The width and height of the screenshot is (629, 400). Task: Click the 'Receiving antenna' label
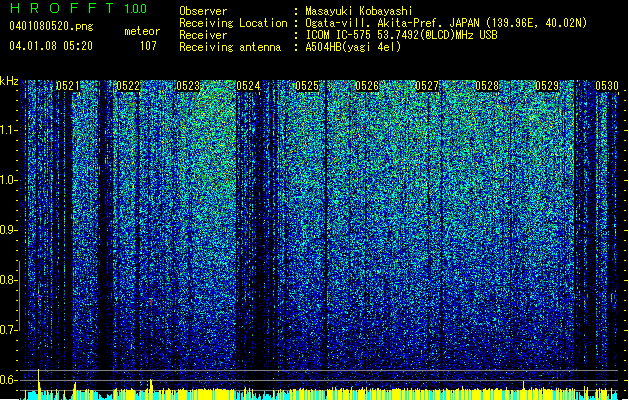click(x=230, y=47)
